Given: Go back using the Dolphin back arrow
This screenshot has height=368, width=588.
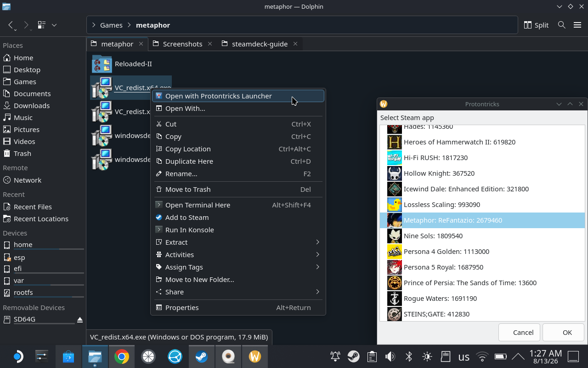Looking at the screenshot, I should [x=11, y=25].
